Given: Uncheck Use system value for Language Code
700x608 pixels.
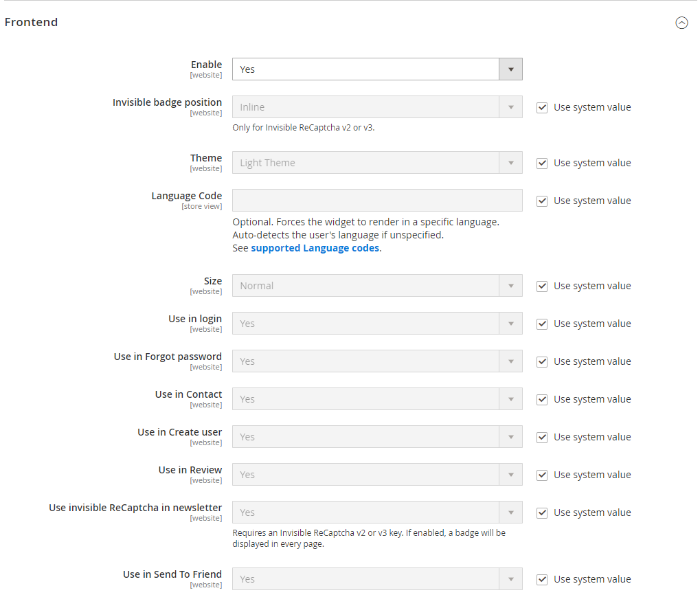Looking at the screenshot, I should [542, 201].
